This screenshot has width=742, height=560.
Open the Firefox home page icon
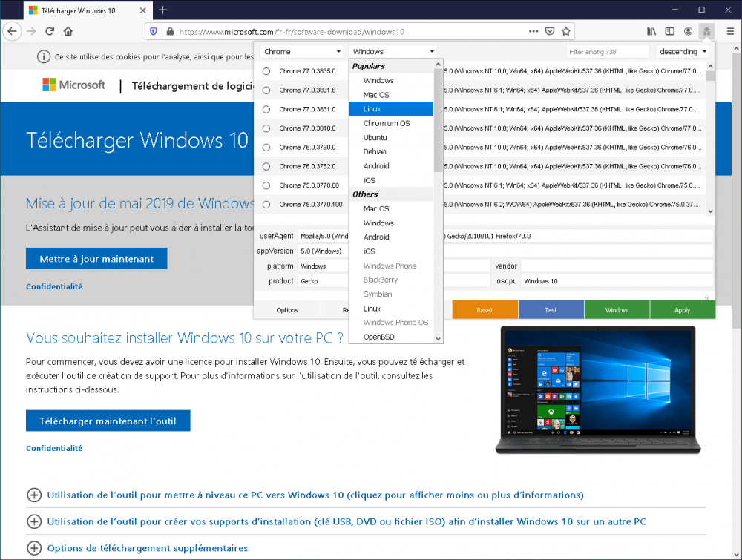pos(68,32)
